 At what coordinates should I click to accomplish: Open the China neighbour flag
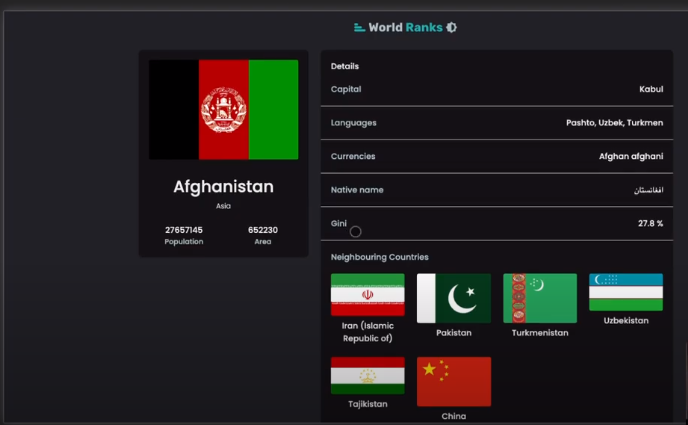tap(454, 382)
